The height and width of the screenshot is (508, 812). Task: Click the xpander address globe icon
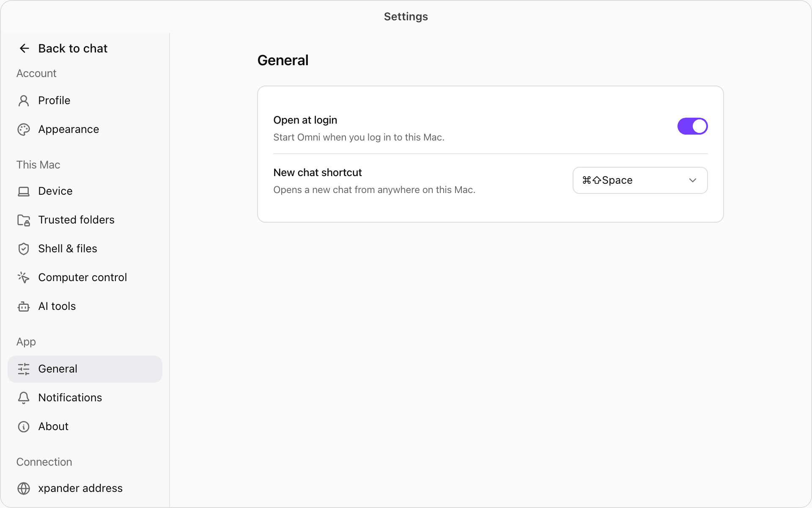(24, 489)
